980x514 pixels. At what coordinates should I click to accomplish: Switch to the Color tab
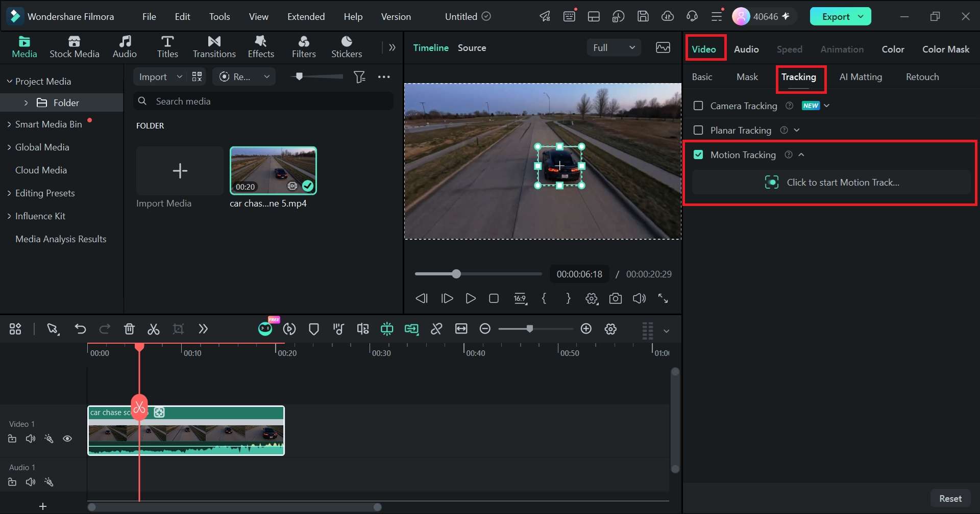pyautogui.click(x=893, y=49)
